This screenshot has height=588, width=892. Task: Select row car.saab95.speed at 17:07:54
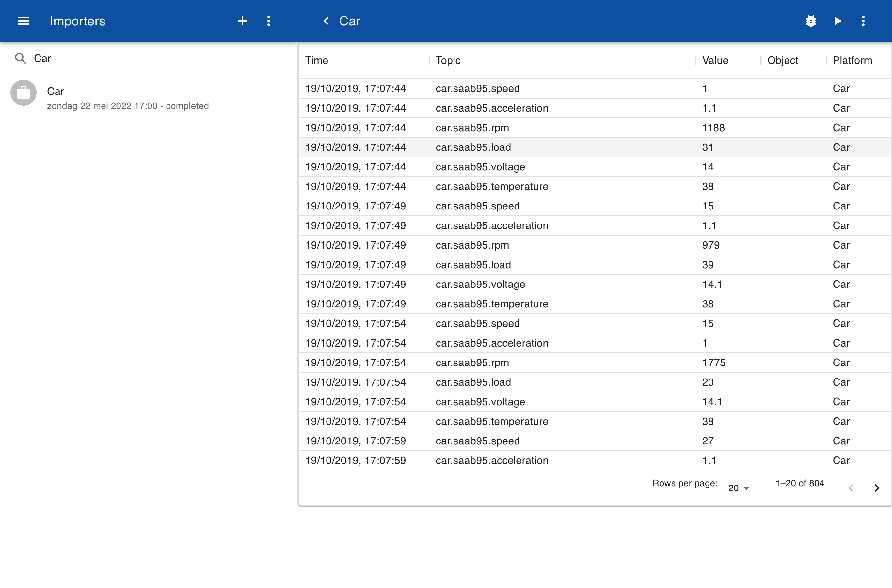595,323
